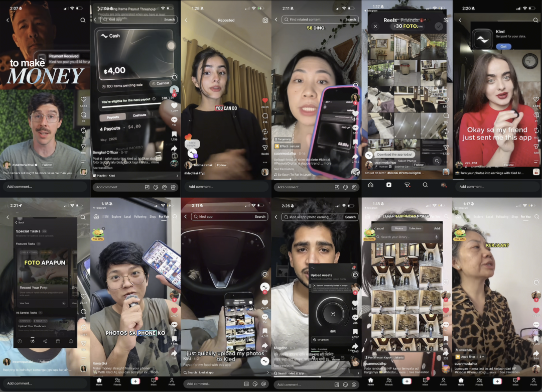The width and height of the screenshot is (542, 392).
Task: Follow the itsbetterwithai account
Action: pos(47,165)
